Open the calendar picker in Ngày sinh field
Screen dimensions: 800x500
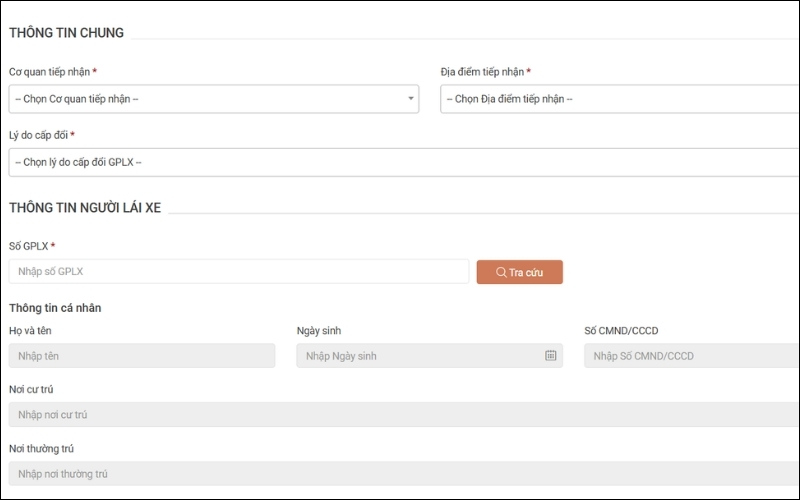(x=550, y=356)
